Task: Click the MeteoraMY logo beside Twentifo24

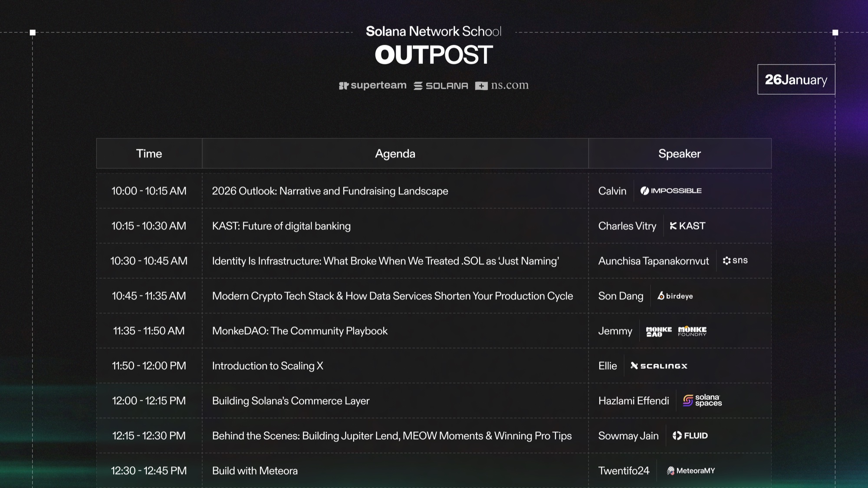Action: pyautogui.click(x=691, y=471)
